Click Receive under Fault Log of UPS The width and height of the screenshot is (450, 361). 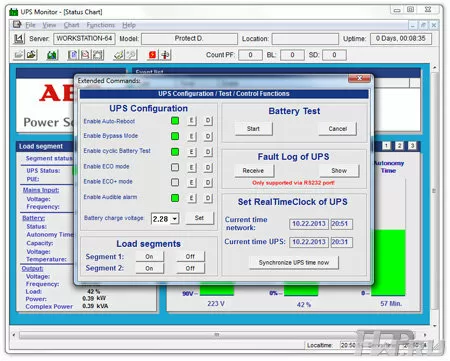coord(253,171)
